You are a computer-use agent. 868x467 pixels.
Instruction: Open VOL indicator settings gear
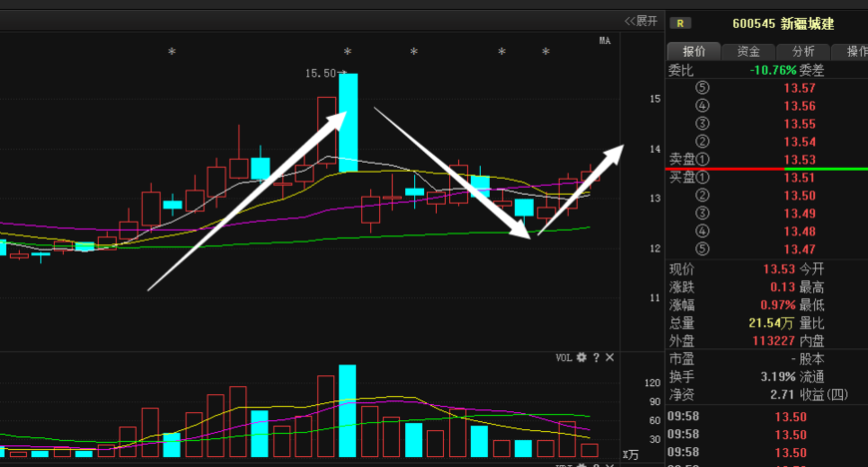click(582, 357)
